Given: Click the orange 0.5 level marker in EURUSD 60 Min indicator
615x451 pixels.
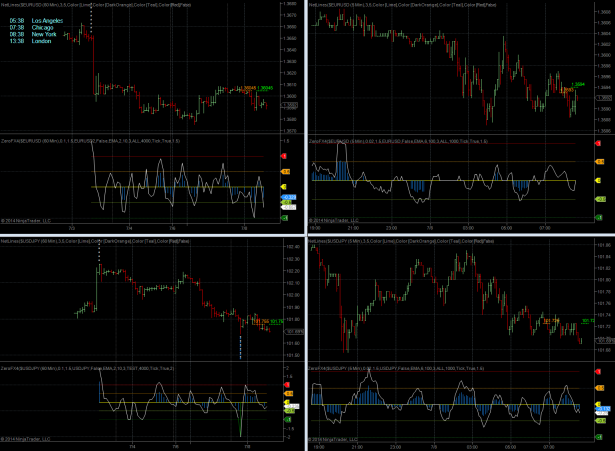Looking at the screenshot, I should click(x=285, y=171).
